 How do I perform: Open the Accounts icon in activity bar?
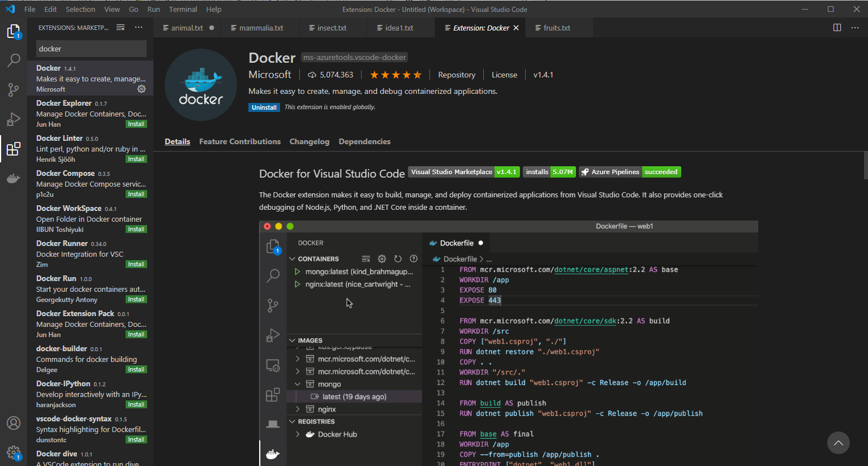[x=14, y=423]
